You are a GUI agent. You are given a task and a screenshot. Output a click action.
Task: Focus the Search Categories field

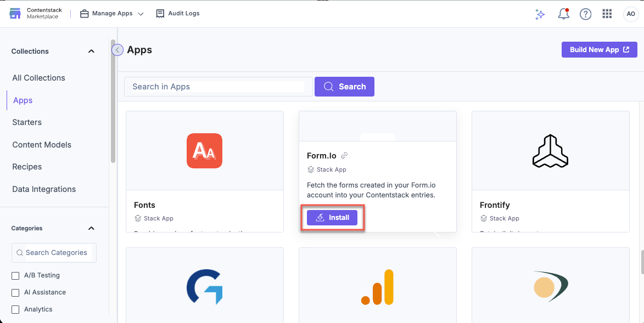54,253
